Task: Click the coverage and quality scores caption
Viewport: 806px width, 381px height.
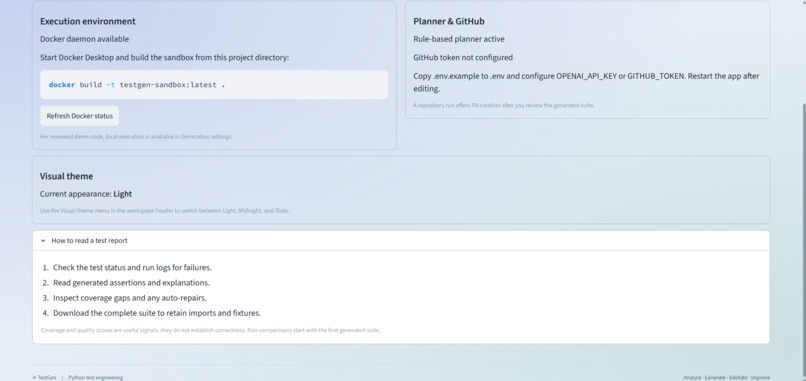Action: click(210, 330)
